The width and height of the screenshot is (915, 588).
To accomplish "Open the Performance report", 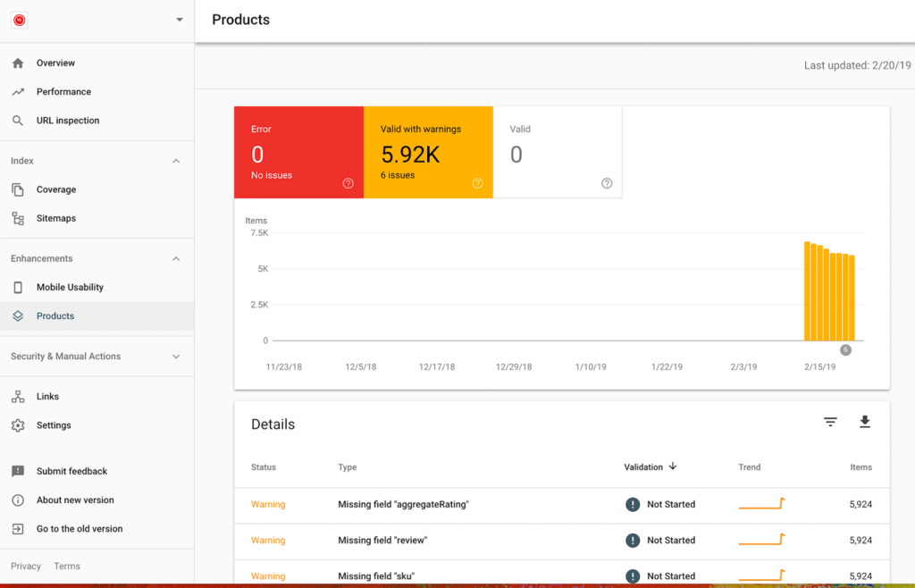I will coord(63,92).
